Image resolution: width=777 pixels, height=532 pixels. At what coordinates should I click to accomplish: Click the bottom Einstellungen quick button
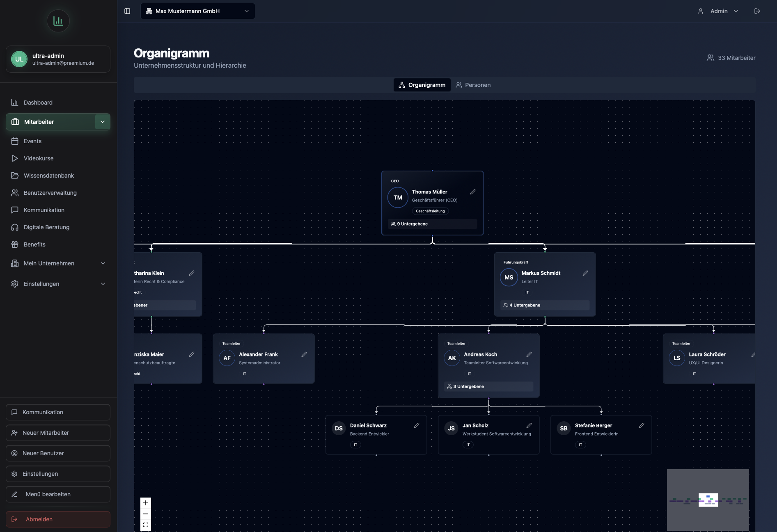(58, 474)
